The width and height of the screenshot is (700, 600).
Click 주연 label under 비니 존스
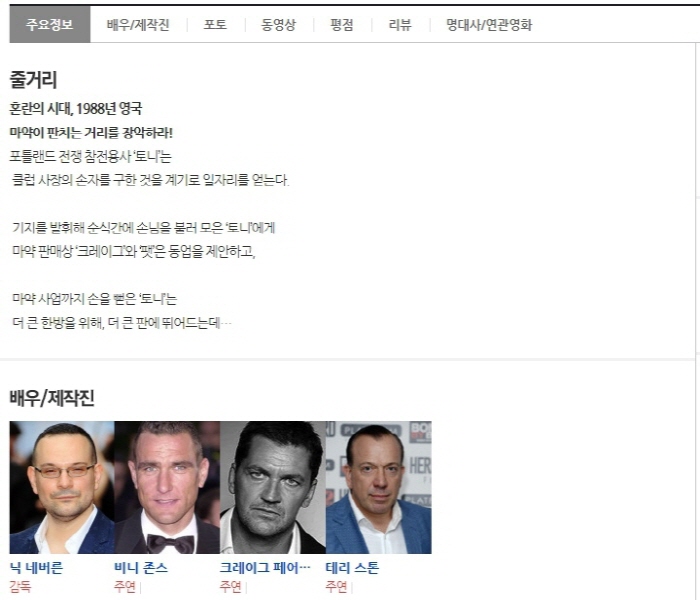pos(125,586)
